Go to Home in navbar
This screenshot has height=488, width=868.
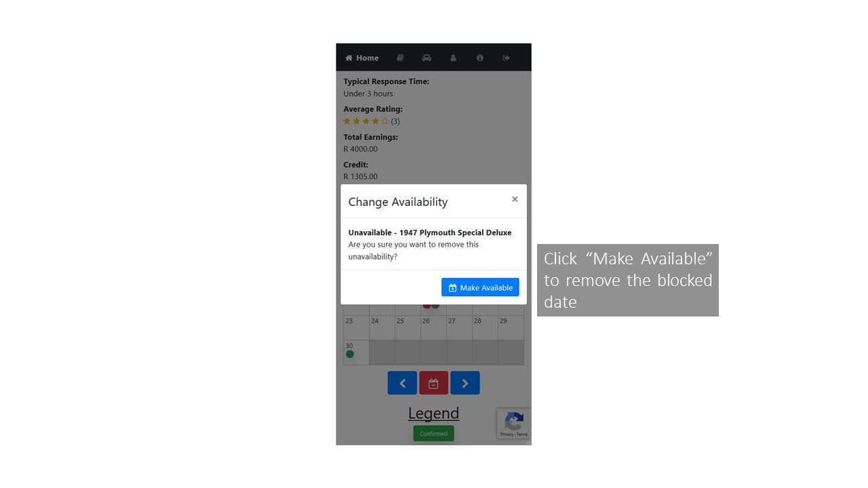point(362,58)
